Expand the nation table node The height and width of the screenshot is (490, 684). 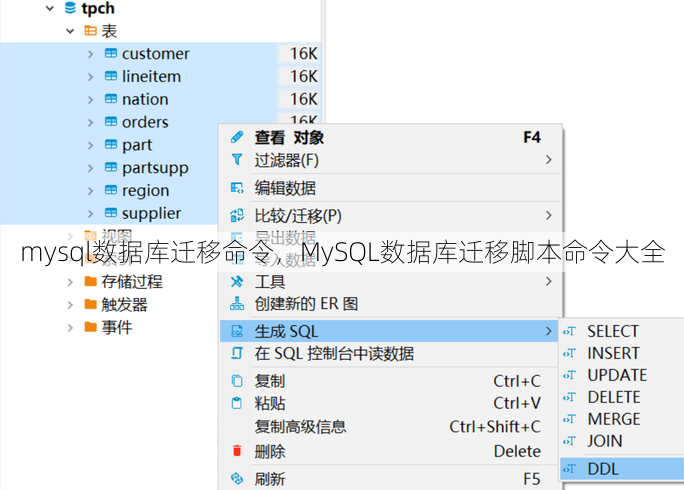pyautogui.click(x=91, y=99)
